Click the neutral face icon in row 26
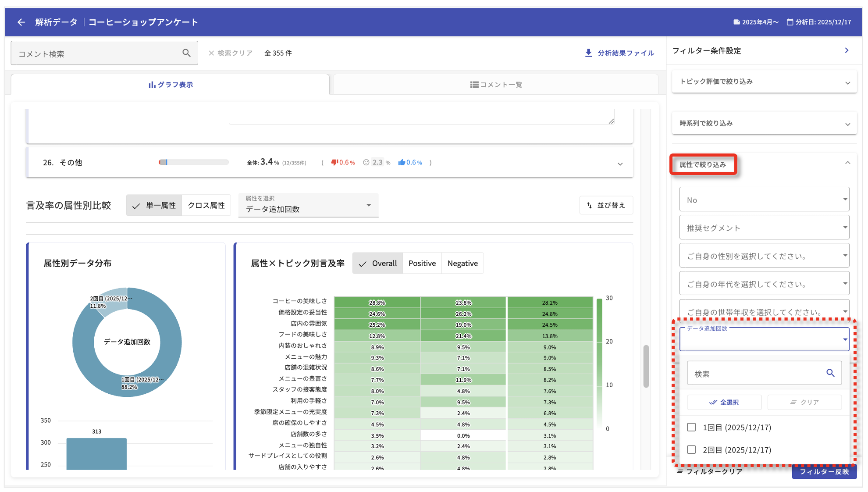The image size is (868, 492). pyautogui.click(x=366, y=163)
